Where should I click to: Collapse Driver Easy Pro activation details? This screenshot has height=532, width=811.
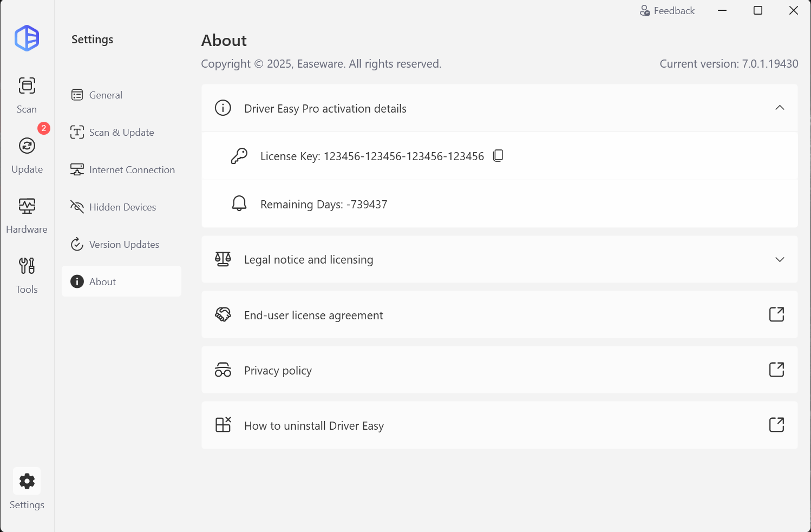pos(780,108)
